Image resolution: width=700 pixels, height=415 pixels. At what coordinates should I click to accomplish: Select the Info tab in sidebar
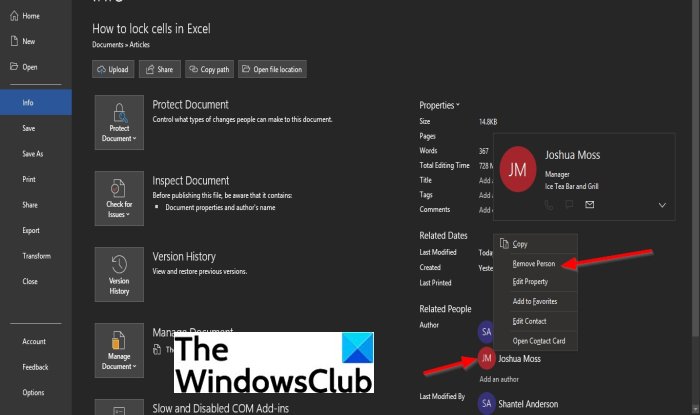tap(36, 102)
